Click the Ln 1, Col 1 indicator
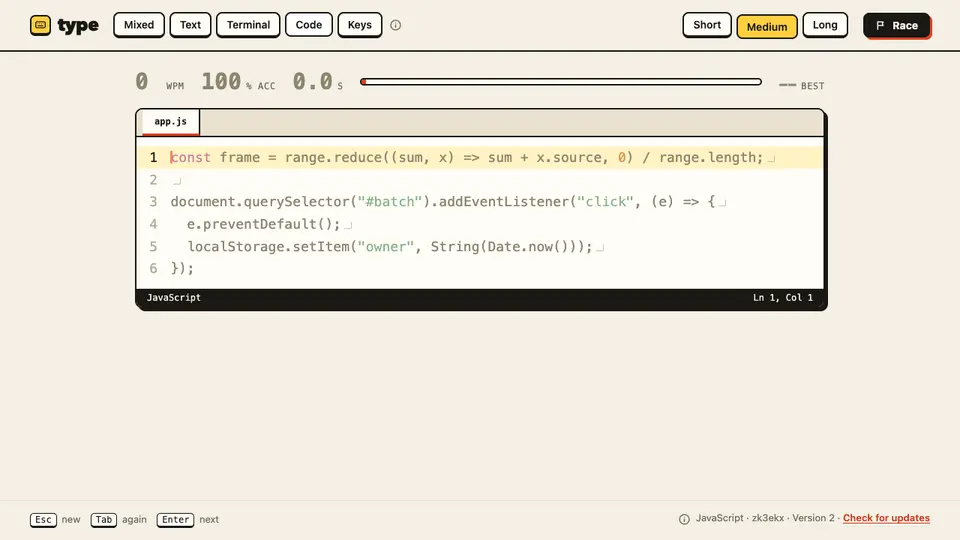Screen dimensions: 960x540 point(783,298)
